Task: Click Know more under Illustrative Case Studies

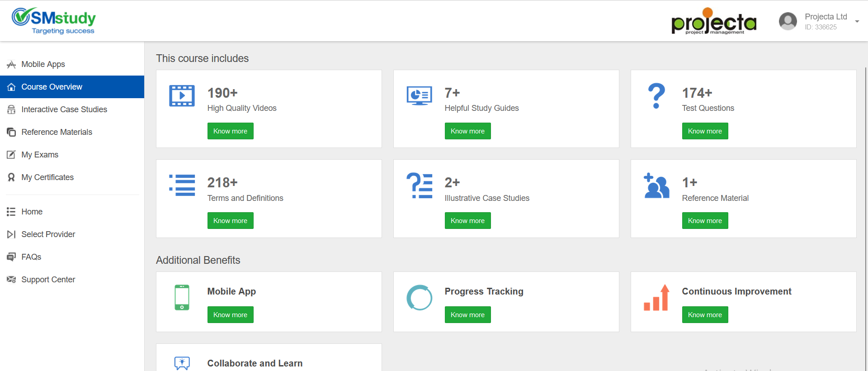Action: tap(467, 221)
